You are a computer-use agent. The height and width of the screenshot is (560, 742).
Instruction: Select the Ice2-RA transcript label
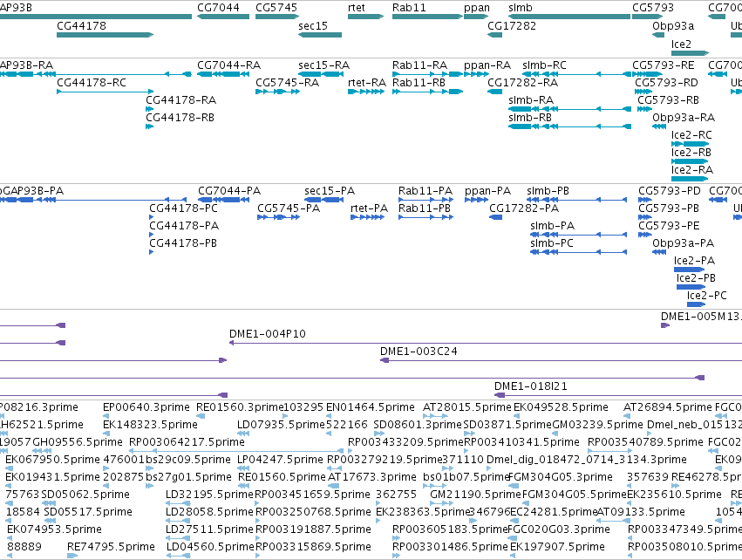[691, 170]
